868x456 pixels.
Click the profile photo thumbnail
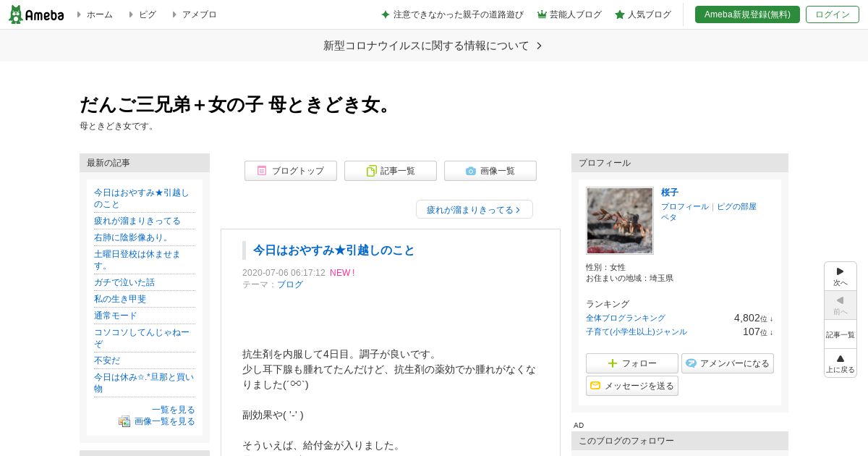point(620,221)
